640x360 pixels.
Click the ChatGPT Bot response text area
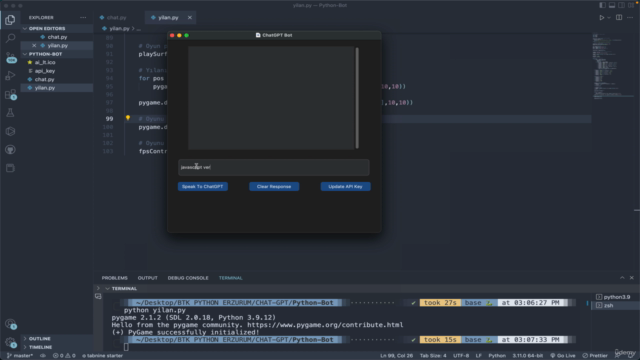[271, 98]
